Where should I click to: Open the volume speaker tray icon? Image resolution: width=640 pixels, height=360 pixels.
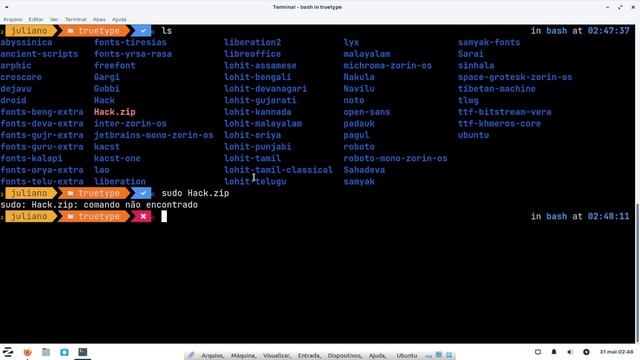click(x=570, y=352)
